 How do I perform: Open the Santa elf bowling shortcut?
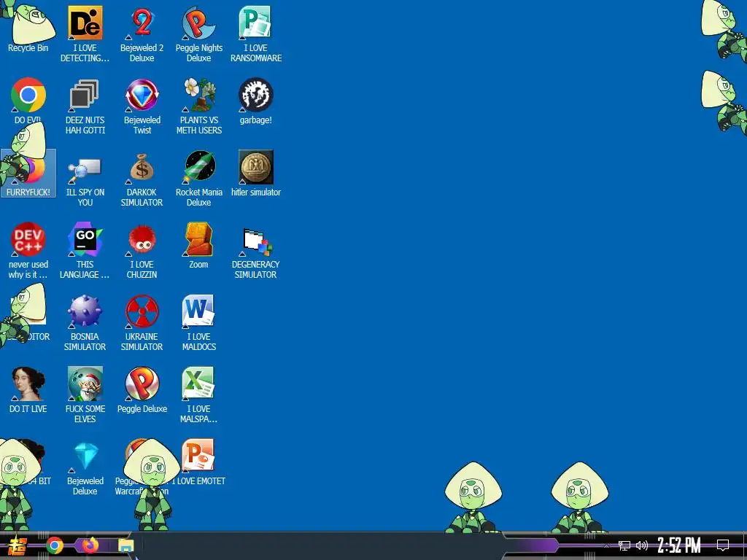(85, 394)
